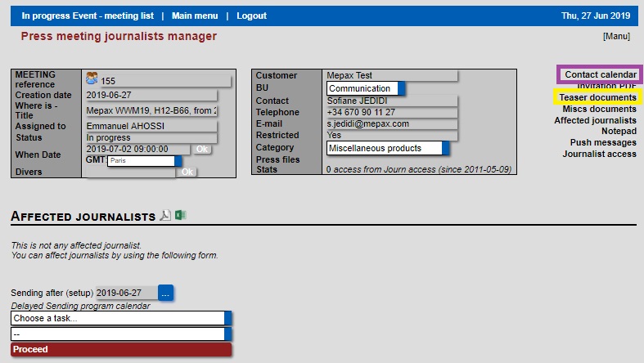This screenshot has height=363, width=644.
Task: Open the date picker next to Sending after
Action: tap(165, 293)
